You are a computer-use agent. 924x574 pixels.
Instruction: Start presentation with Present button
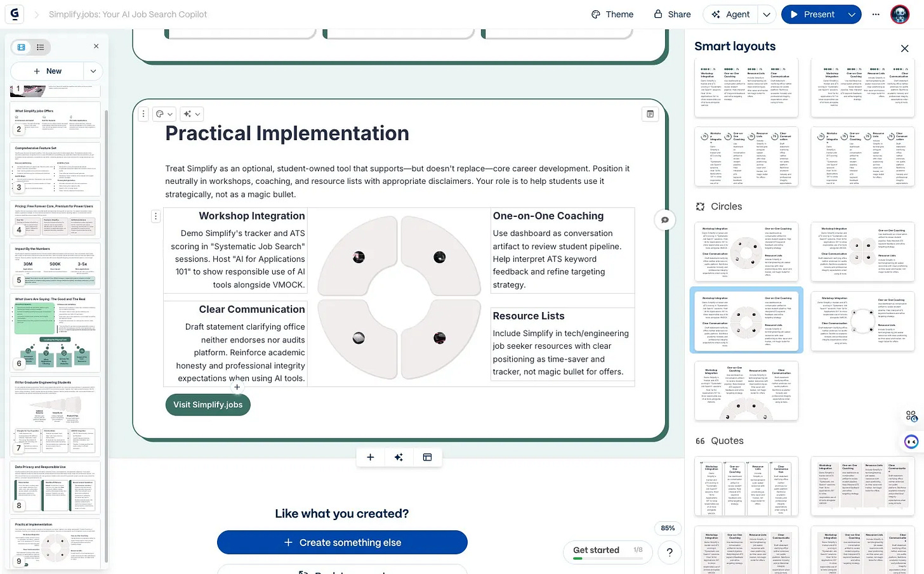point(812,14)
